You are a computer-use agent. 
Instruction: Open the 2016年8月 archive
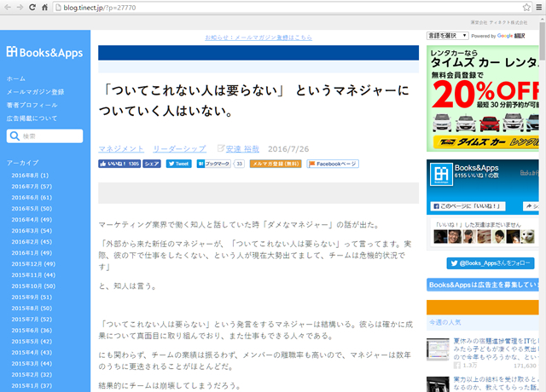click(30, 176)
